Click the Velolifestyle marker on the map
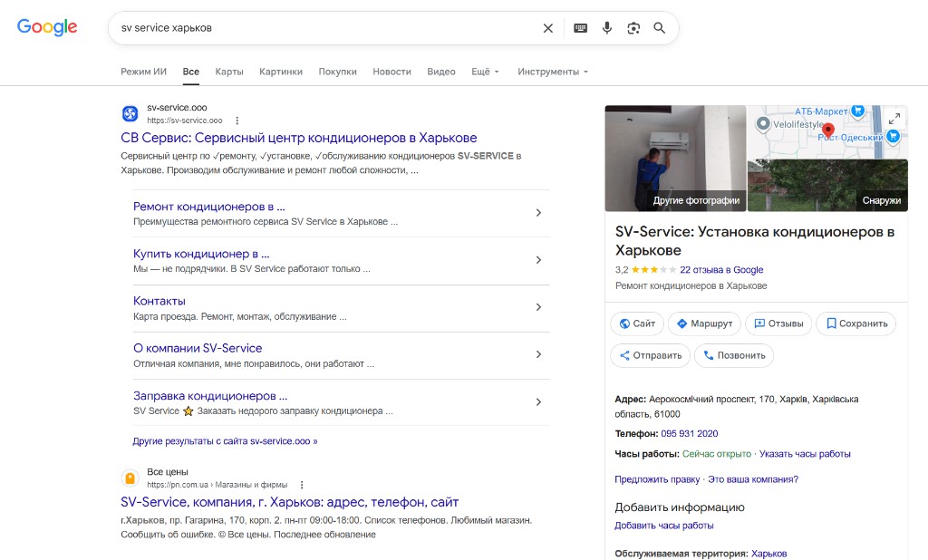This screenshot has width=928, height=560. pyautogui.click(x=763, y=124)
